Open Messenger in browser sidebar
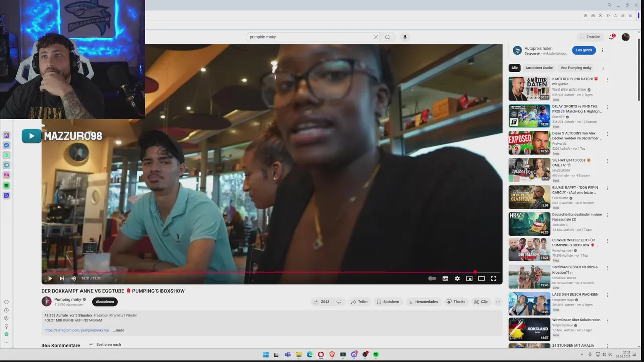Image resolution: width=644 pixels, height=362 pixels. click(6, 145)
